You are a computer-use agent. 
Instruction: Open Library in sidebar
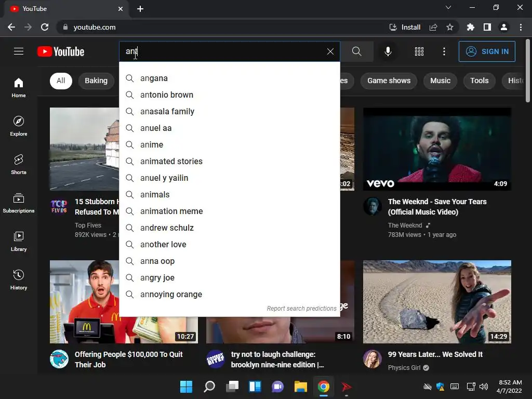tap(19, 241)
